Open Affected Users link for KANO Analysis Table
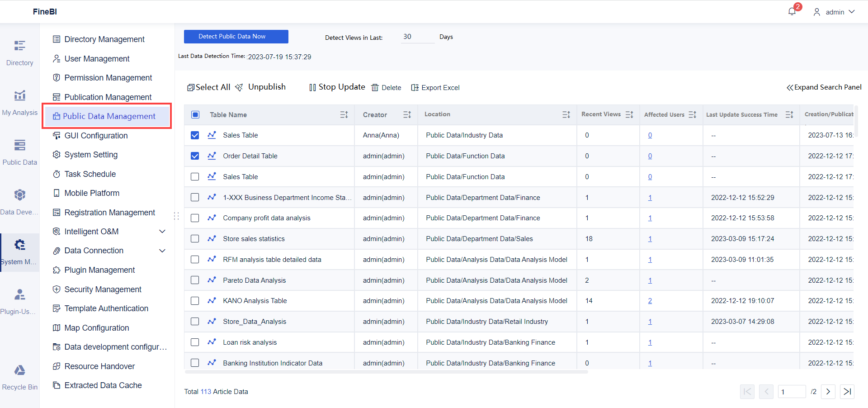868x408 pixels. point(650,300)
